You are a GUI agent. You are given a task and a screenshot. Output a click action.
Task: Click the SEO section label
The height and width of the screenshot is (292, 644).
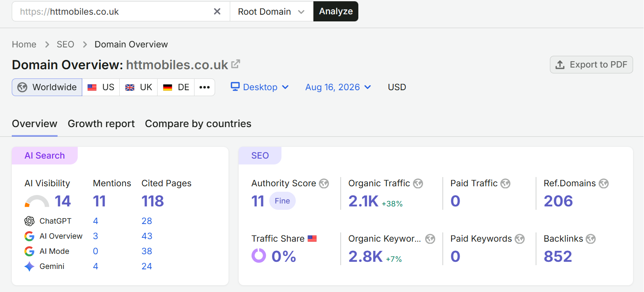tap(260, 156)
